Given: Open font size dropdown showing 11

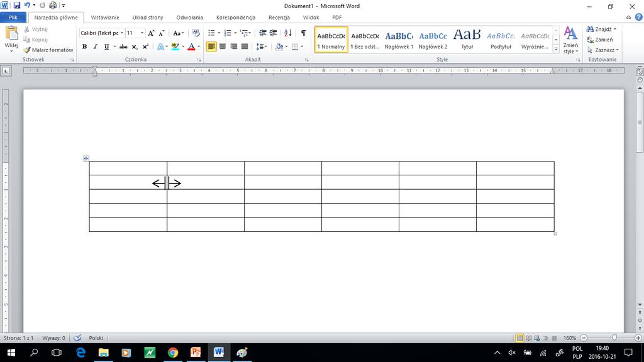Looking at the screenshot, I should pyautogui.click(x=142, y=33).
